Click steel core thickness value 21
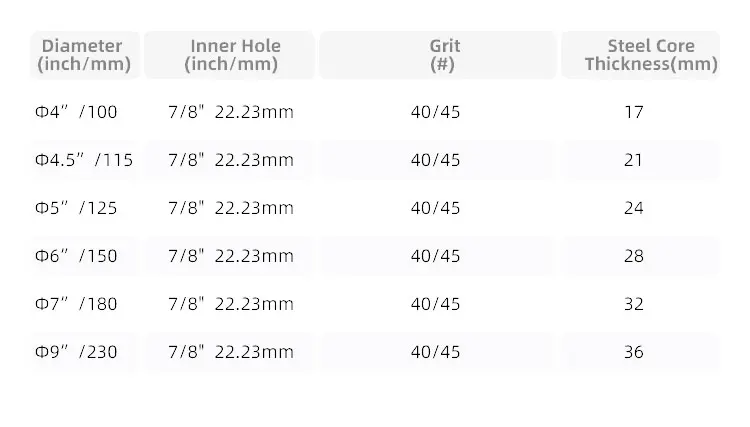 click(634, 160)
